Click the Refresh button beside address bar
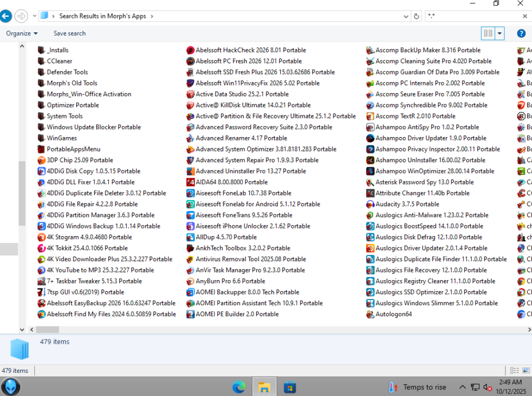Viewport: 532px width, 396px height. (x=417, y=16)
